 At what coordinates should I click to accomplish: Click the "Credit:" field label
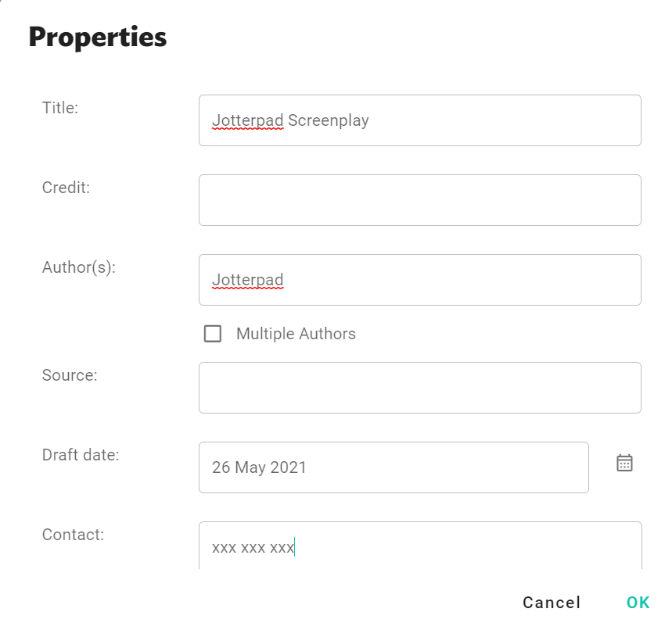pyautogui.click(x=66, y=188)
